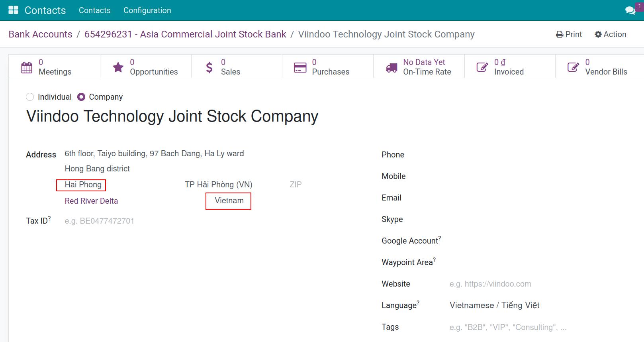Click the Waypoint Area label
Viewport: 644px width, 342px height.
pos(409,262)
